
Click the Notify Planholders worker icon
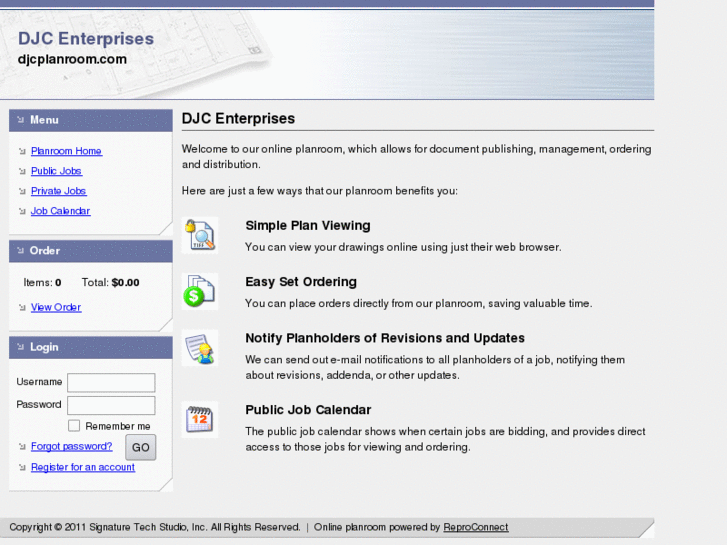pos(200,348)
